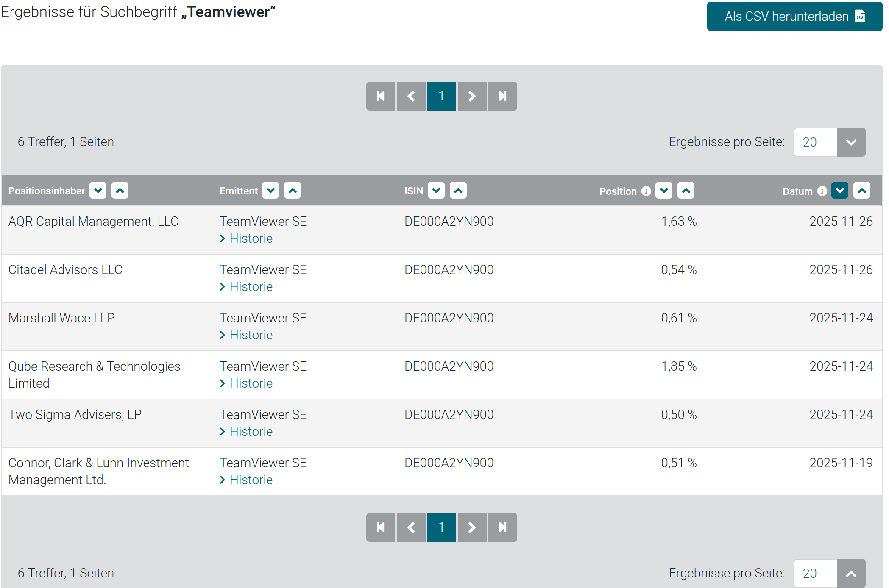The height and width of the screenshot is (588, 889).
Task: Click the Position info icon
Action: tap(646, 191)
